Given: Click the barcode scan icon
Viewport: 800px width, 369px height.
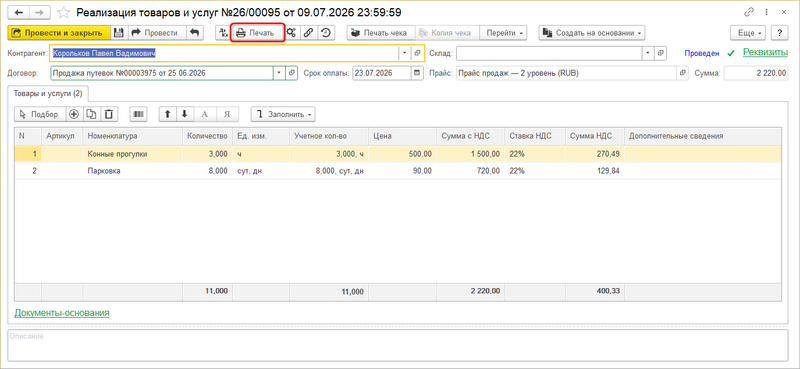Looking at the screenshot, I should [x=138, y=114].
